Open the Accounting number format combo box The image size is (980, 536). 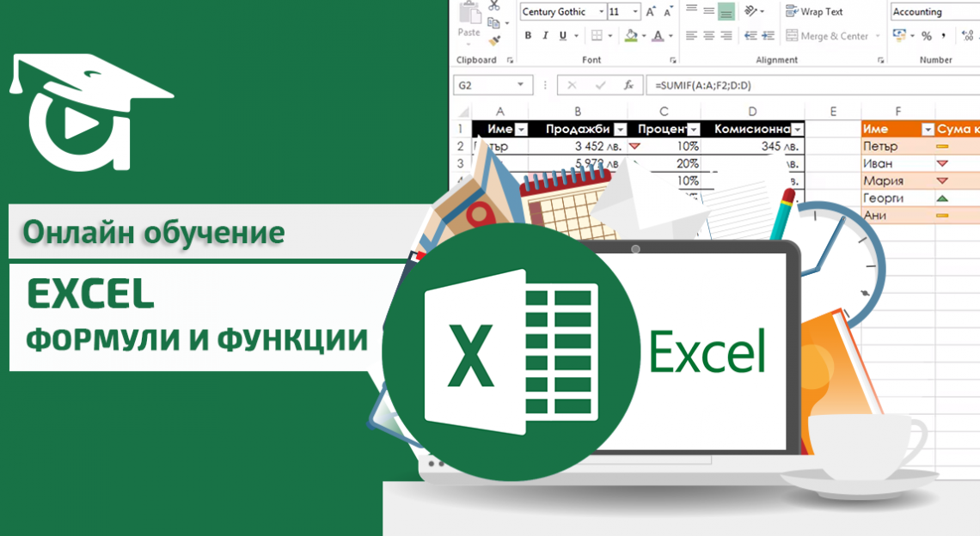coord(935,11)
